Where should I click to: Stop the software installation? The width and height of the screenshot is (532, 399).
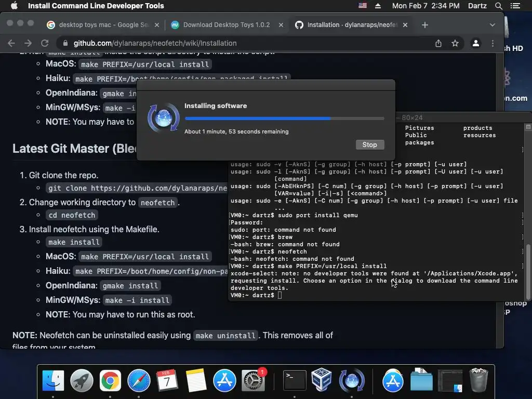click(370, 144)
